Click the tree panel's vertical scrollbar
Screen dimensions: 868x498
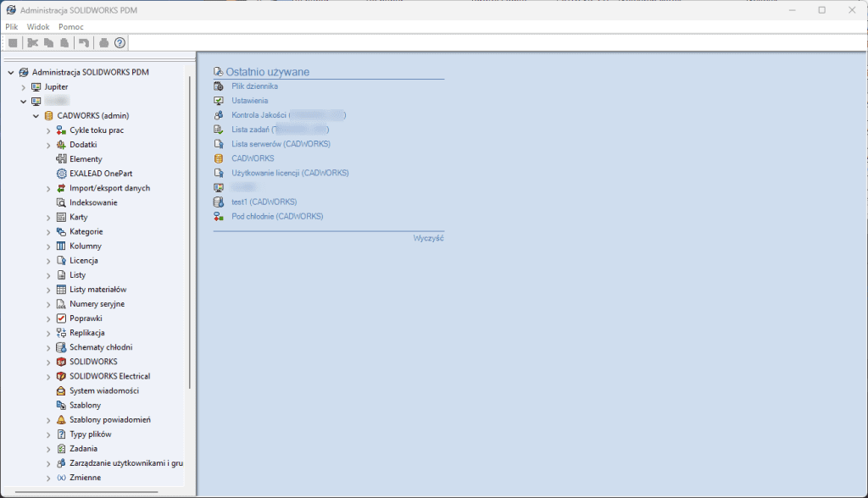[x=190, y=232]
